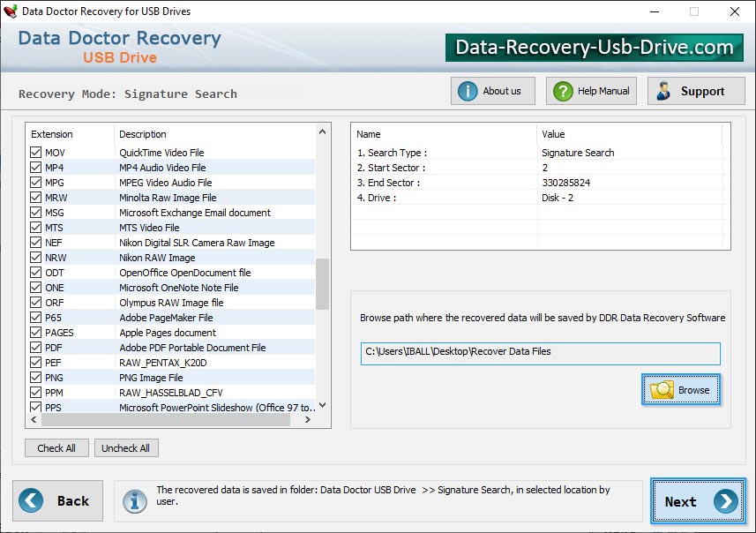Open the Help Manual button
The image size is (756, 533).
591,91
